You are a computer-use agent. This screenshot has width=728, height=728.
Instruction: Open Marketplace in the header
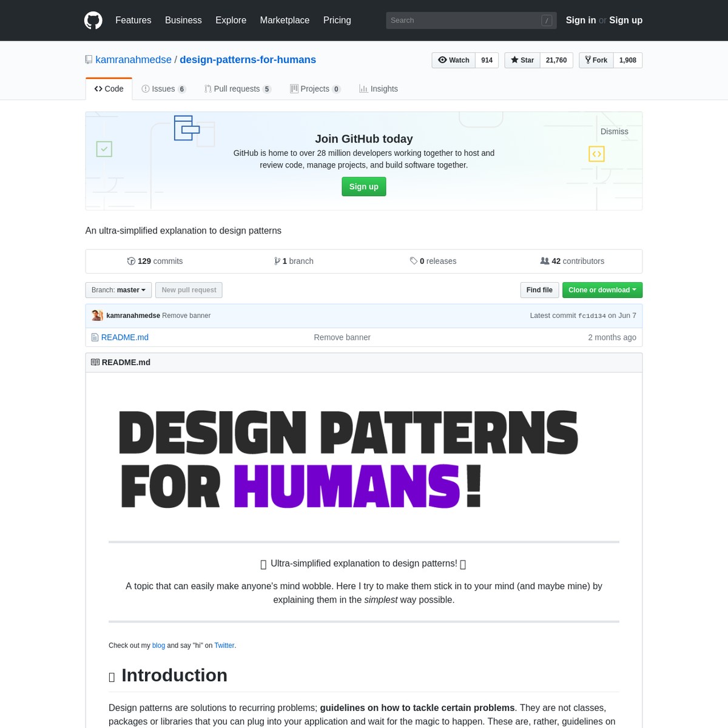285,20
